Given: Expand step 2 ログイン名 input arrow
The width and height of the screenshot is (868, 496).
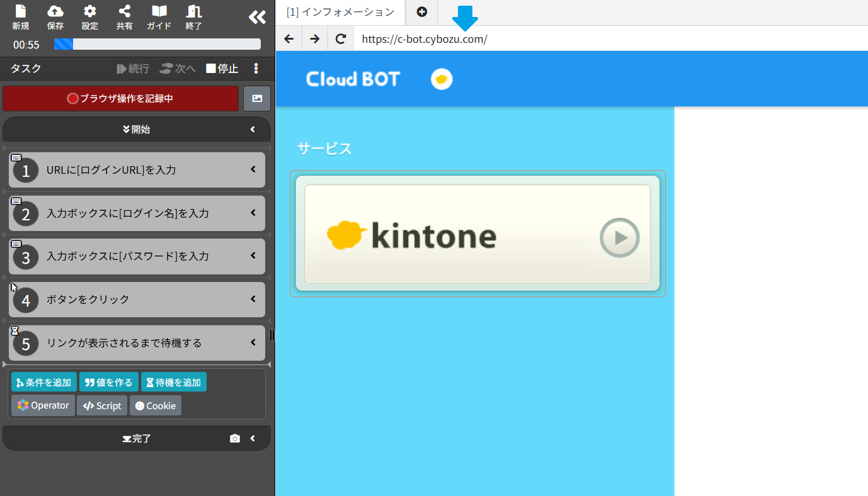Looking at the screenshot, I should [253, 213].
